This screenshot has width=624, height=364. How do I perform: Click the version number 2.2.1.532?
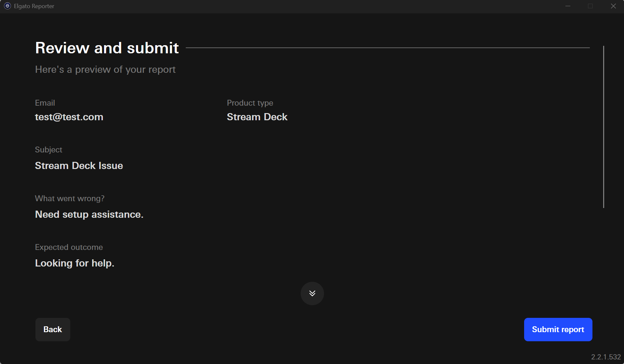click(x=606, y=356)
